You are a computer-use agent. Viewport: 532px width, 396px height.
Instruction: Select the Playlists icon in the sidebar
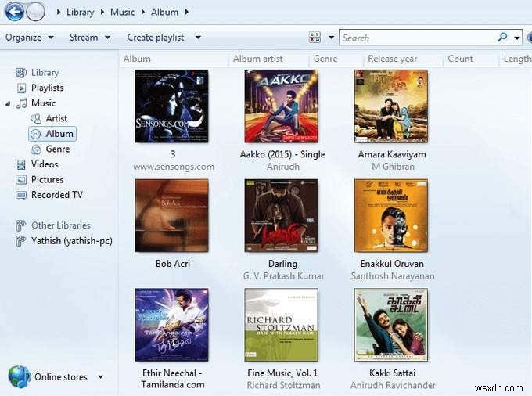[21, 88]
